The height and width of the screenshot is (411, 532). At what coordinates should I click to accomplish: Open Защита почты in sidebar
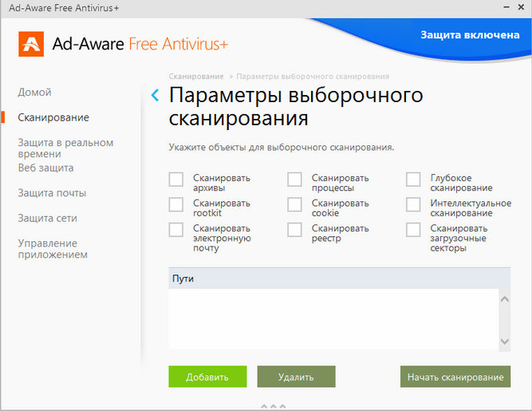(x=52, y=193)
